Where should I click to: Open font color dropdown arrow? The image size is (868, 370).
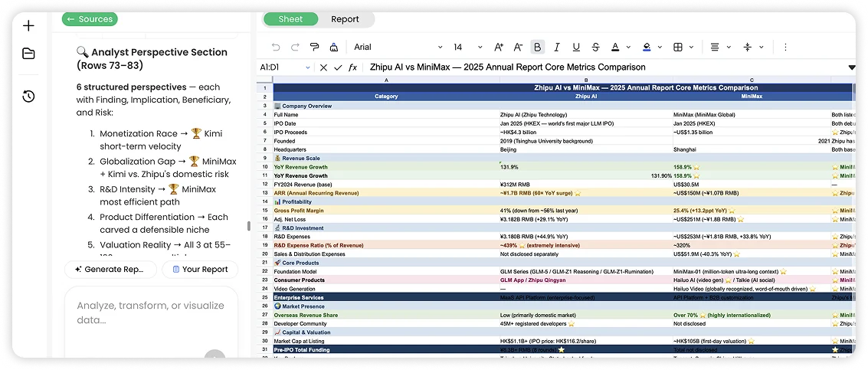pos(629,47)
